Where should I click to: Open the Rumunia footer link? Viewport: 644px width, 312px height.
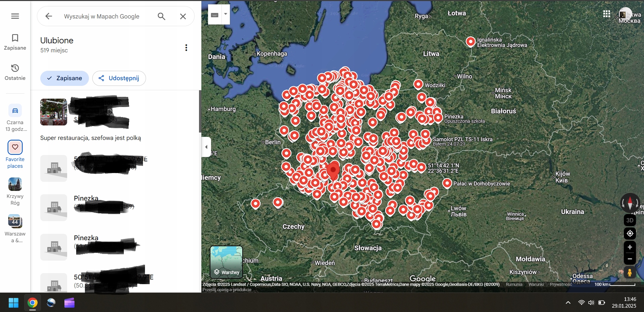pyautogui.click(x=514, y=284)
